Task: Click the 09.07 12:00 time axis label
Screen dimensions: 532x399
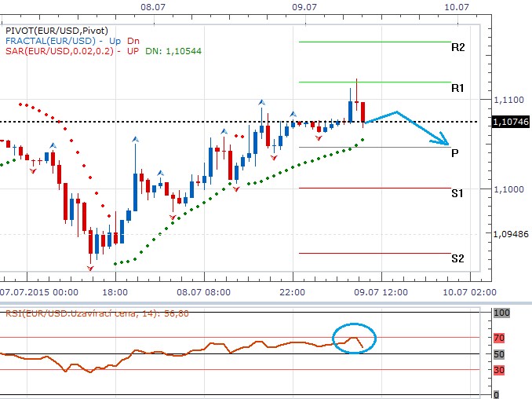Action: 381,292
